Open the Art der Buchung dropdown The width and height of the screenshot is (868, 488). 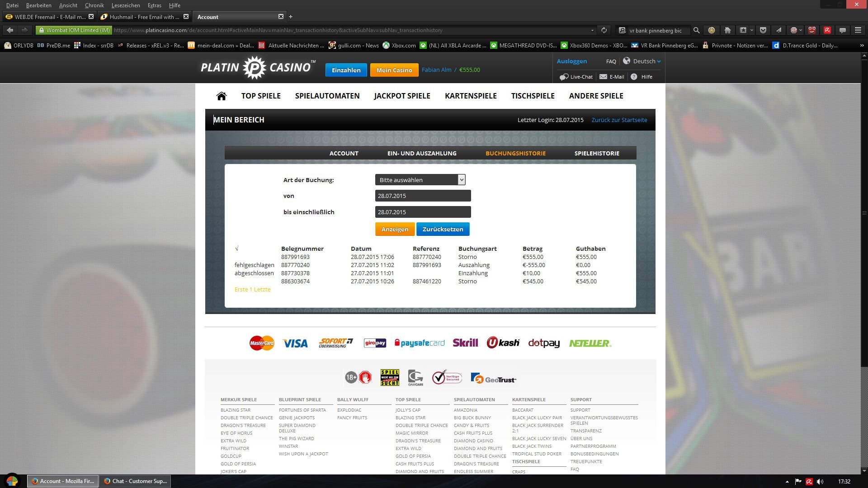tap(420, 180)
